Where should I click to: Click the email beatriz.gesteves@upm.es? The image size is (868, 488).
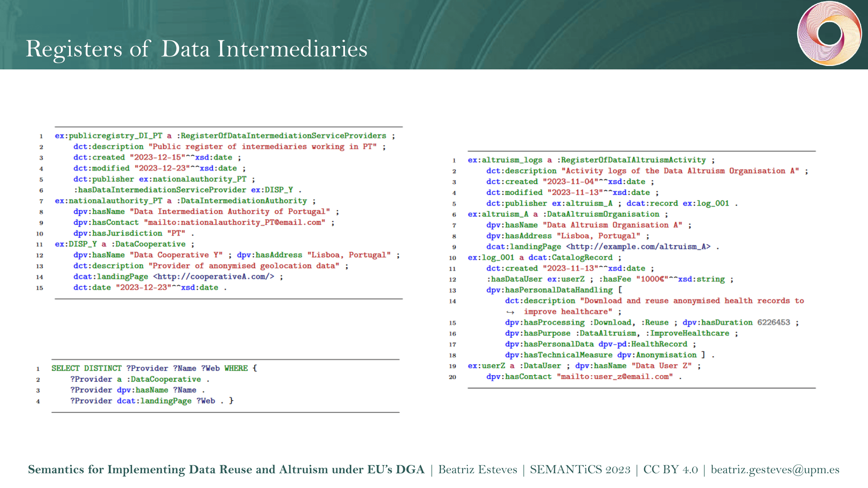click(775, 470)
